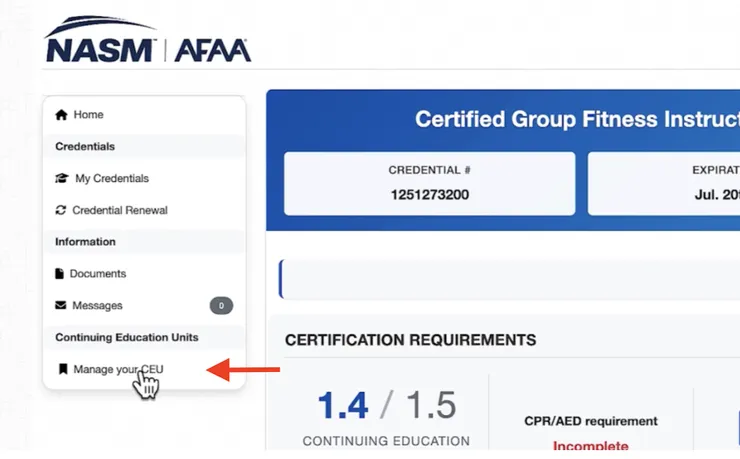The height and width of the screenshot is (459, 740).
Task: Click the Expiration date card
Action: (663, 183)
